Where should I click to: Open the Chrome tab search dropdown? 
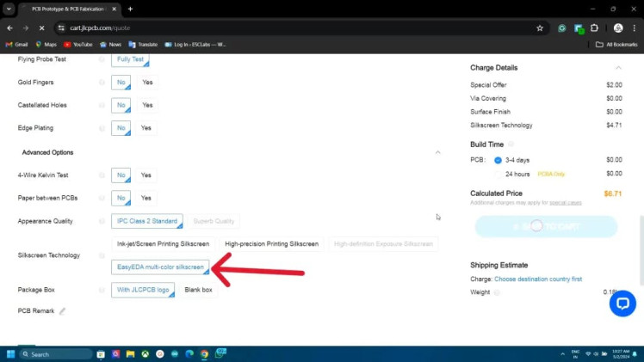point(9,9)
